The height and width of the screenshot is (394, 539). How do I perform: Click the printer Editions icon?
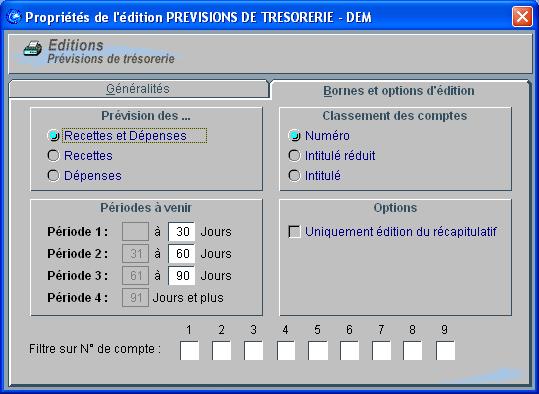tap(32, 50)
